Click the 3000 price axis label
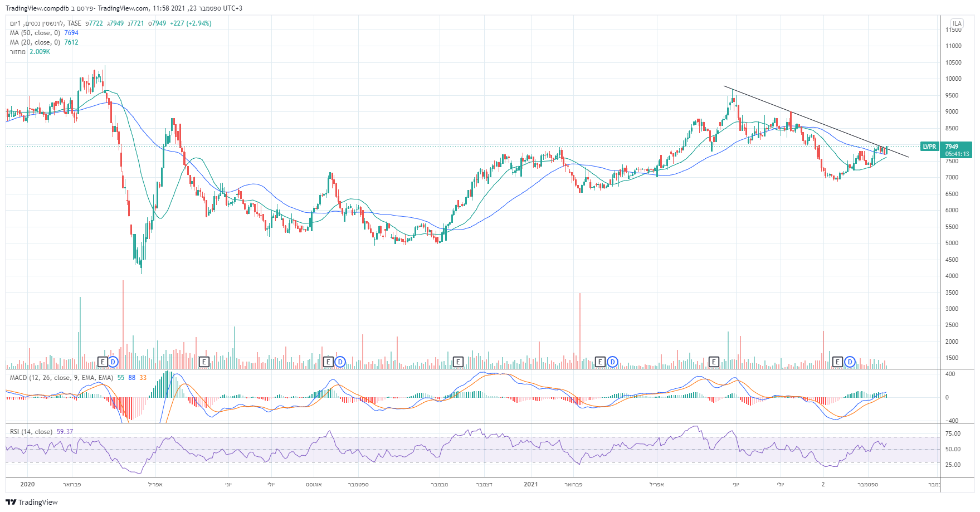The width and height of the screenshot is (980, 512). click(952, 309)
